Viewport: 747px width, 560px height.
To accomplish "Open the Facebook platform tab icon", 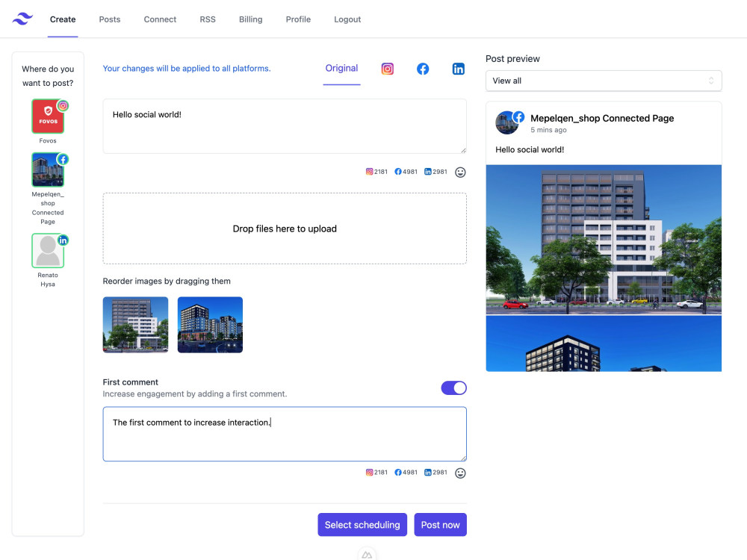I will [423, 69].
